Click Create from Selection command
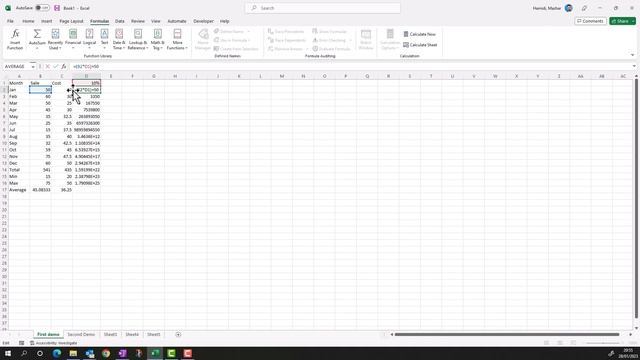This screenshot has width=640, height=360. pos(236,49)
